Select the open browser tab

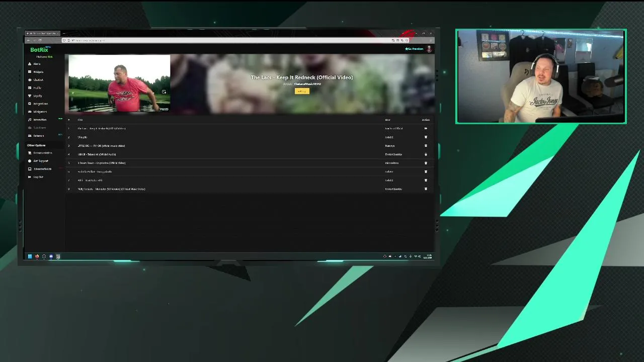point(43,33)
